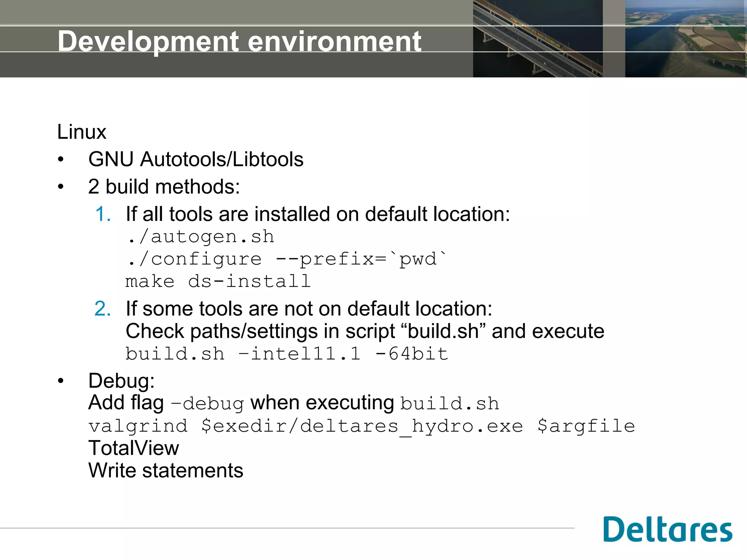Select the 'make ds-install' command
This screenshot has height=560, width=747.
(x=218, y=281)
